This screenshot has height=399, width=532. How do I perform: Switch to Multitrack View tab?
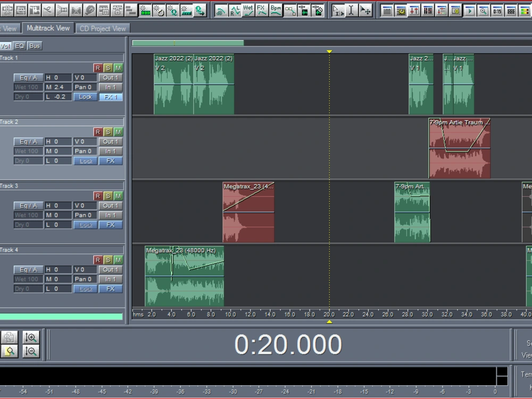[x=48, y=28]
